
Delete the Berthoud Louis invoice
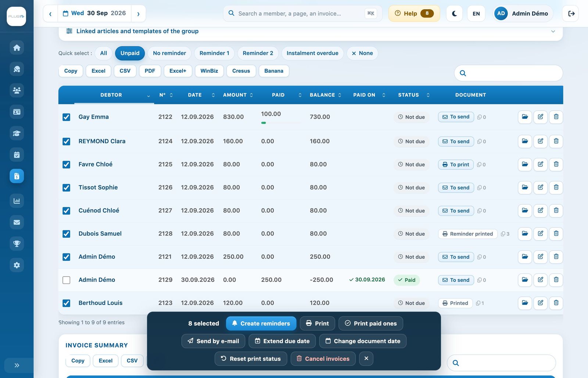point(556,303)
